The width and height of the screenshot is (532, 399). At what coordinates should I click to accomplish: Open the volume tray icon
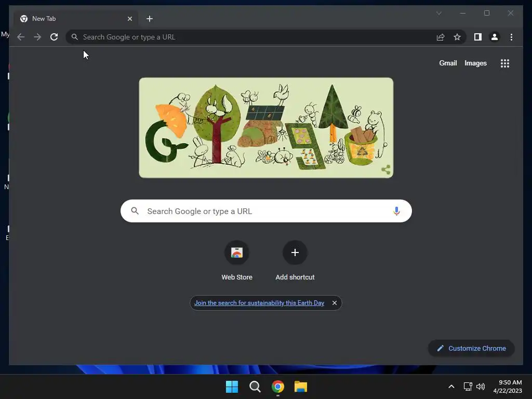[481, 387]
